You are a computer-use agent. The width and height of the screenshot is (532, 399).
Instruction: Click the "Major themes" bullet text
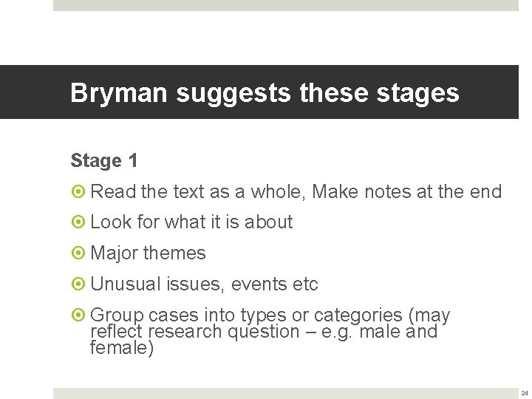tap(148, 253)
